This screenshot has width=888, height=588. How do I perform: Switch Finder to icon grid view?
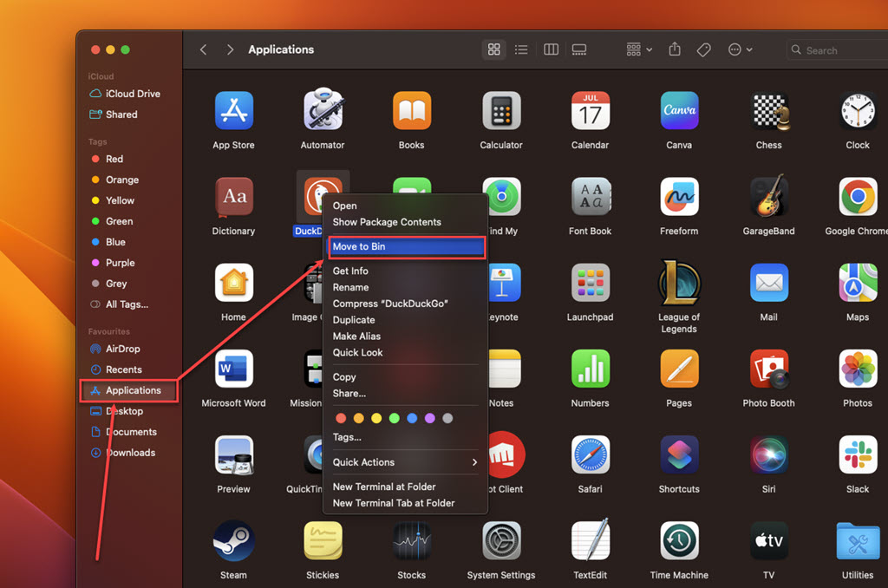pos(493,49)
